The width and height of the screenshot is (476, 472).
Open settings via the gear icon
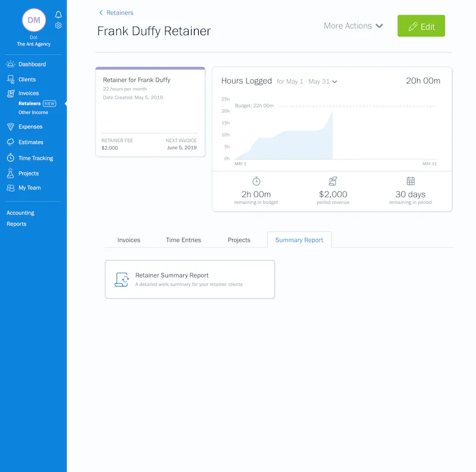tap(58, 26)
